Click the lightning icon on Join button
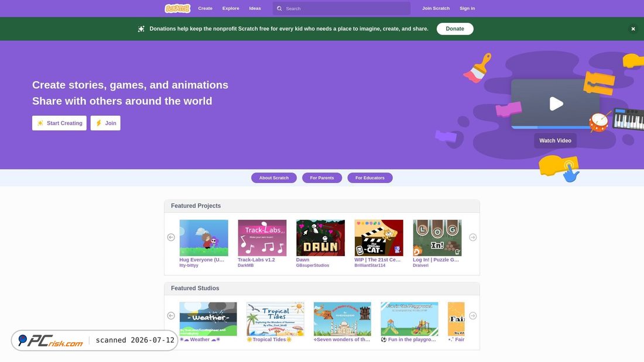This screenshot has width=644, height=362. 98,123
